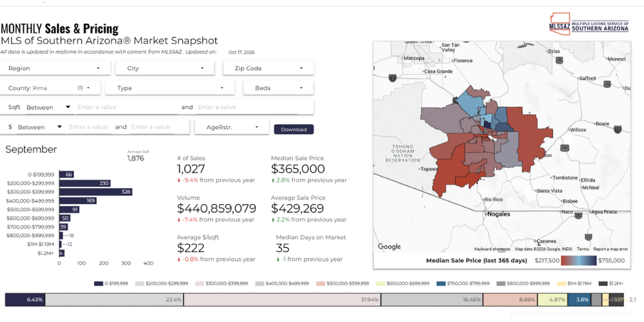This screenshot has height=322, width=644.
Task: Click the 0-$199,999 legend color swatch
Action: coord(98,283)
